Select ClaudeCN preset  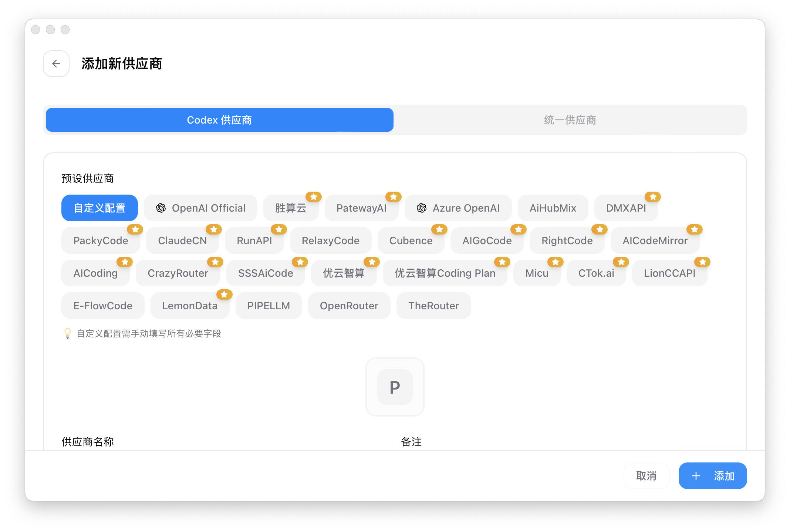(182, 240)
